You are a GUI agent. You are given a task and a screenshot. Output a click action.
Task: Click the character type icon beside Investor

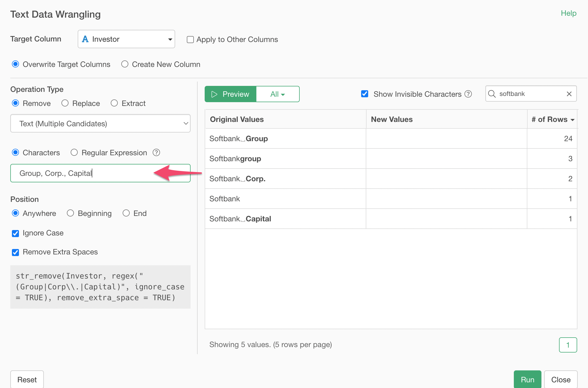point(85,39)
